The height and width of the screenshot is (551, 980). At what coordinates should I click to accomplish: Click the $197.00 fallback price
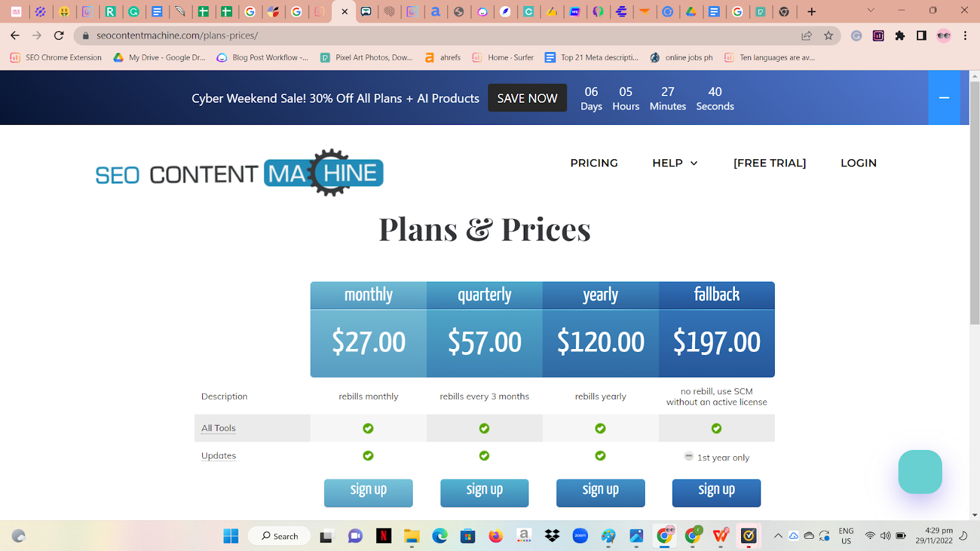point(717,342)
